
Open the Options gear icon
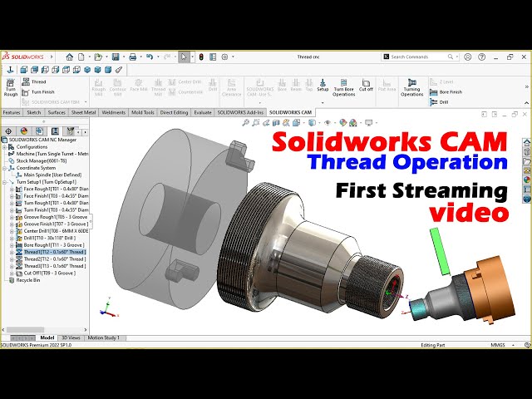pyautogui.click(x=224, y=57)
